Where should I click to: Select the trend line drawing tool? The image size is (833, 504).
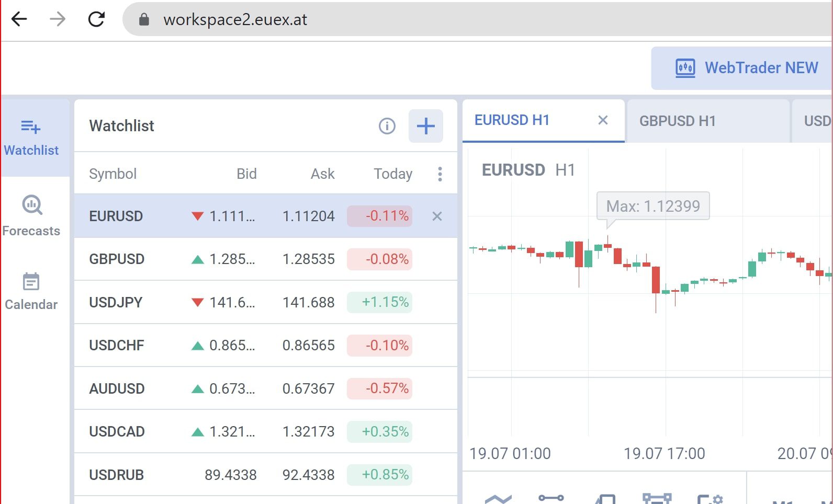(551, 498)
